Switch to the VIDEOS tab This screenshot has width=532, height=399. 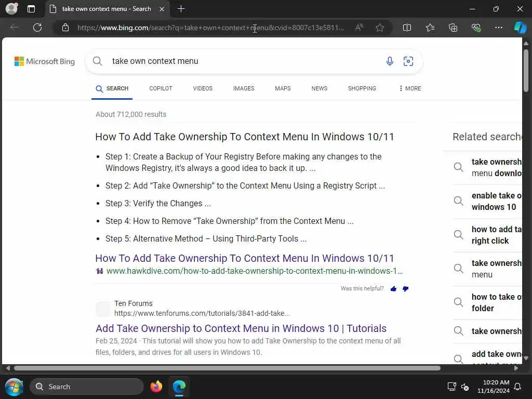click(x=203, y=88)
